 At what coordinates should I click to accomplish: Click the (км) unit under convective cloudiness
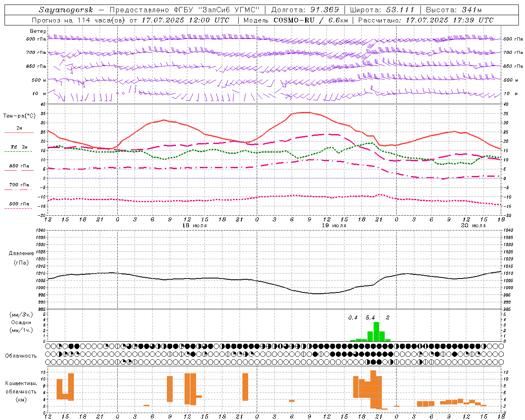[21, 399]
